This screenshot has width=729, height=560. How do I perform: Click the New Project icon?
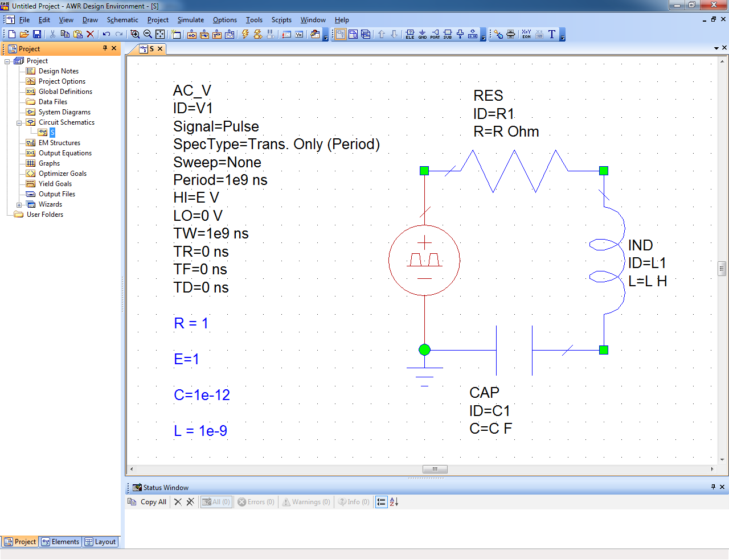[x=12, y=34]
